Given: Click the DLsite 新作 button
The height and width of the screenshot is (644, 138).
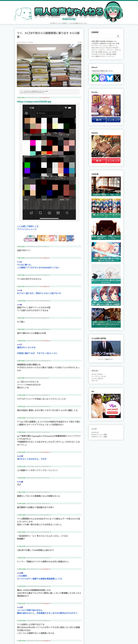Looking at the screenshot, I should 99,120.
